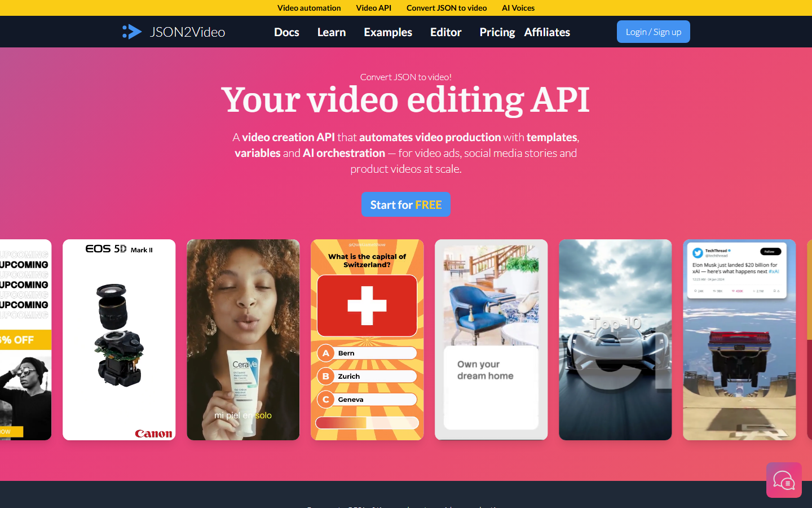Toggle the Follow button on the tweet
The height and width of the screenshot is (508, 812).
tap(770, 252)
